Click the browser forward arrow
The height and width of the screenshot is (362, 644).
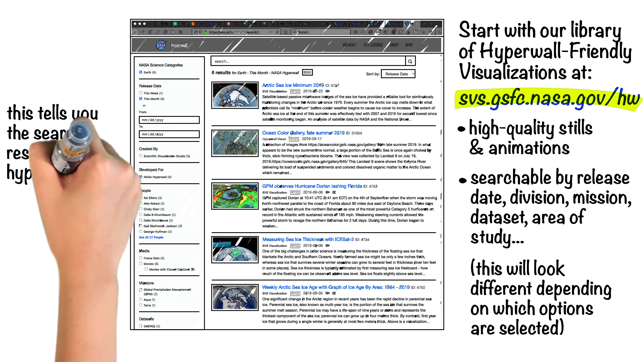pos(143,32)
